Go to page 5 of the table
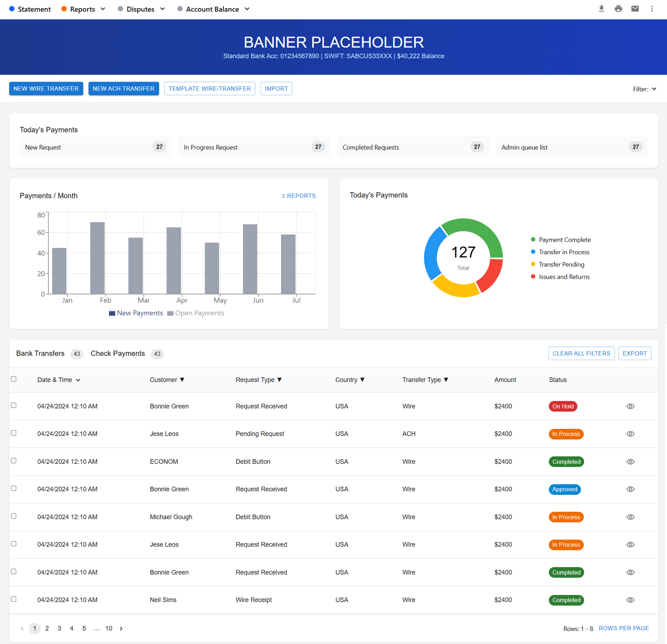Screen dimensions: 667x644 (84, 628)
